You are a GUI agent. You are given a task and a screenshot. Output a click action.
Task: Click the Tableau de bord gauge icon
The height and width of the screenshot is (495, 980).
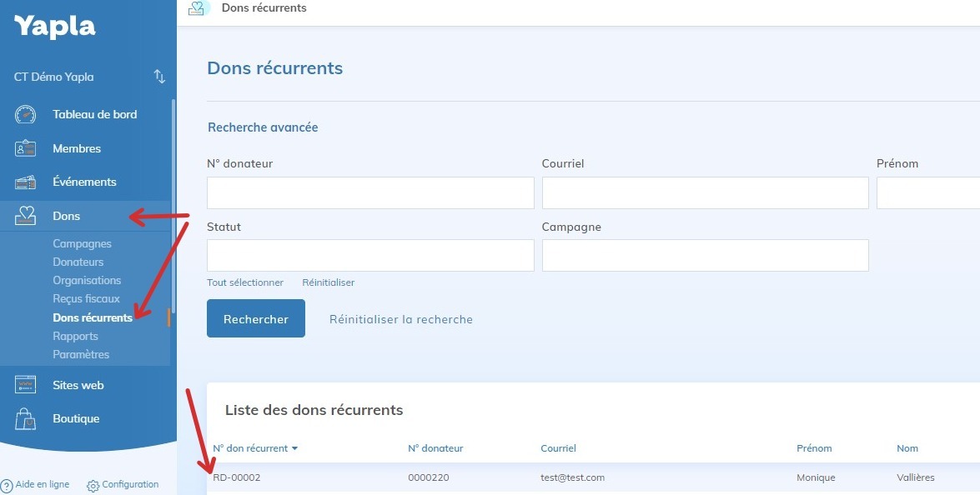[26, 115]
